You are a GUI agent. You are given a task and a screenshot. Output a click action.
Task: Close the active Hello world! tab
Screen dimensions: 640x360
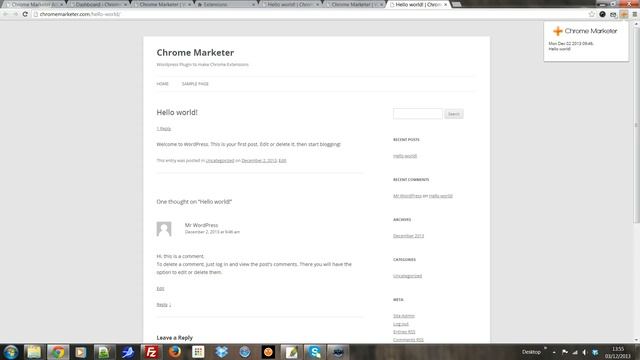pos(445,4)
